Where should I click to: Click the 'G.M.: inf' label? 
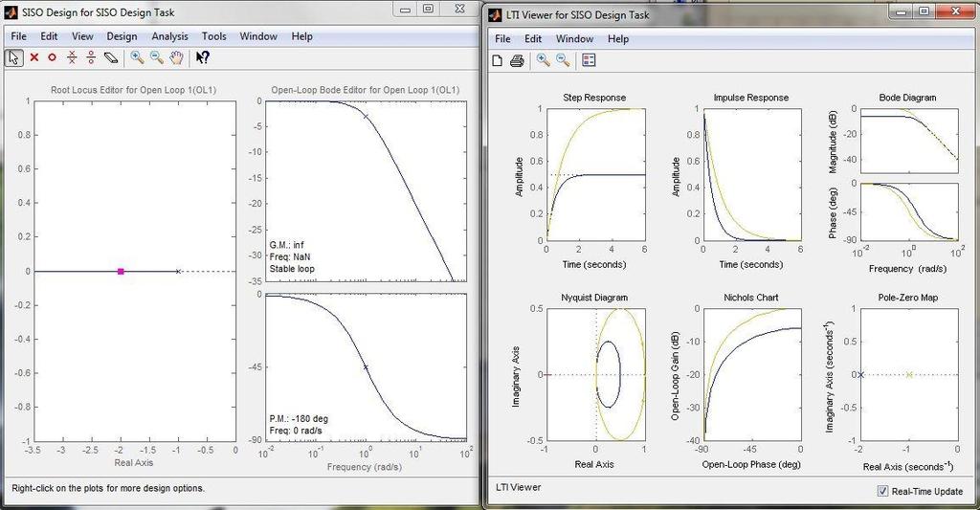coord(287,245)
